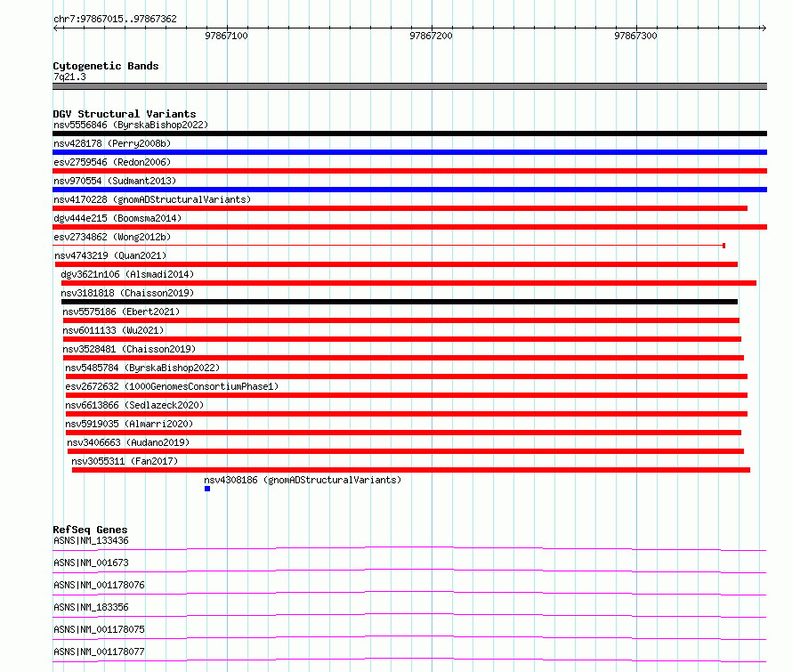
Task: Click the red nsv5485784 variant bar
Action: tap(407, 376)
